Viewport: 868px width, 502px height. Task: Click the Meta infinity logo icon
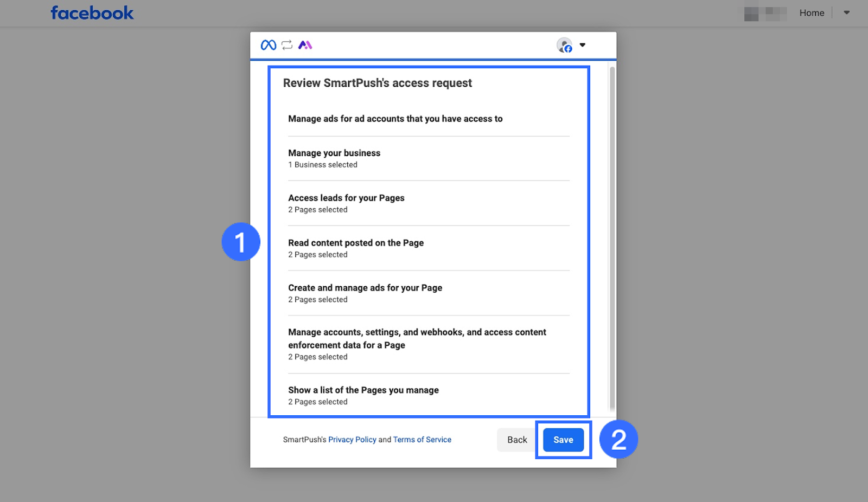pyautogui.click(x=268, y=45)
